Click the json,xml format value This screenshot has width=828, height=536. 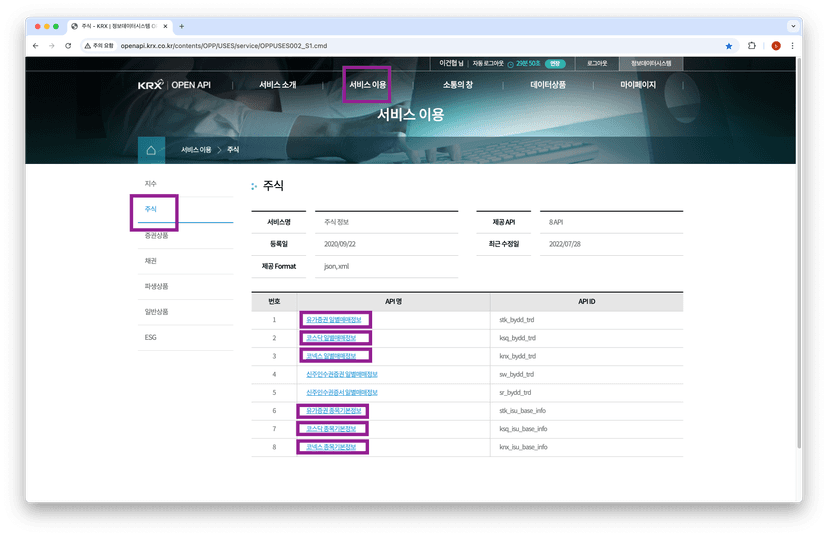coord(336,267)
